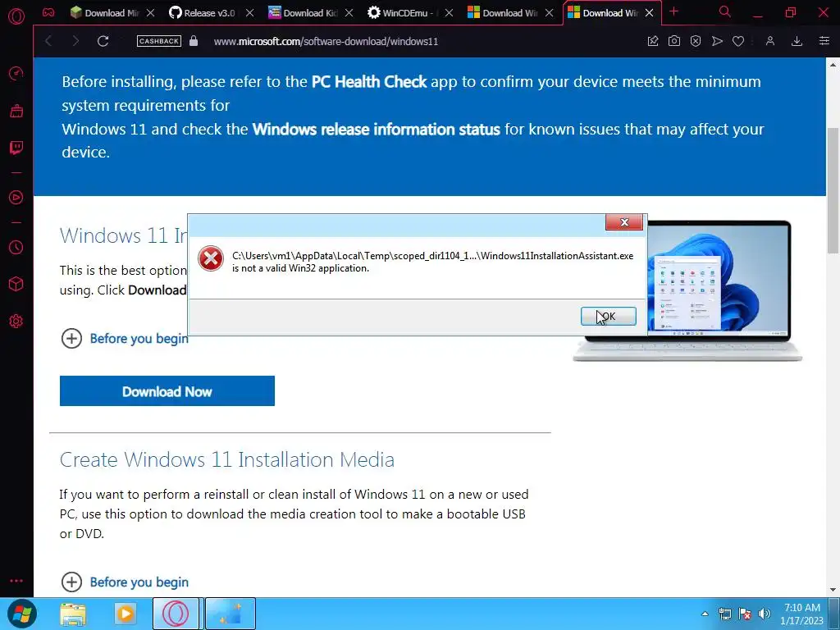Open the PC Health Check link

pyautogui.click(x=369, y=82)
